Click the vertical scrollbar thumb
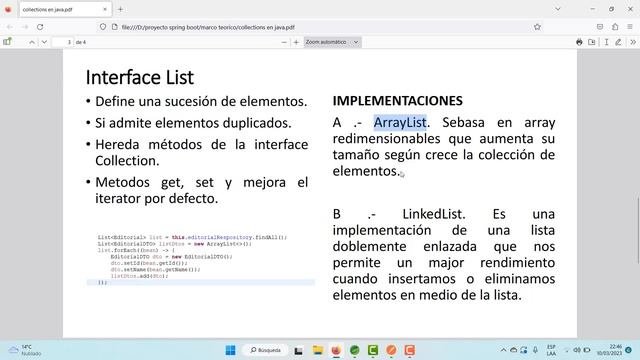The image size is (640, 360). click(638, 231)
